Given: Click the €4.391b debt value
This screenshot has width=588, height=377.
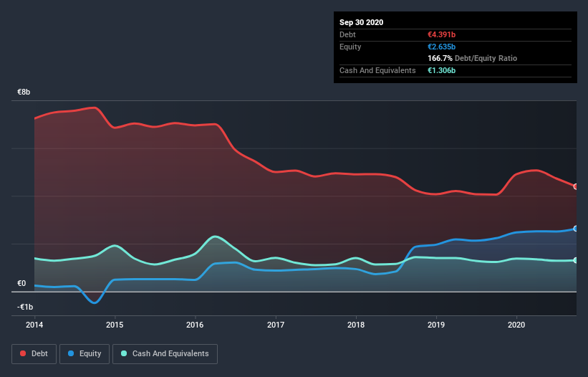Looking at the screenshot, I should 442,34.
